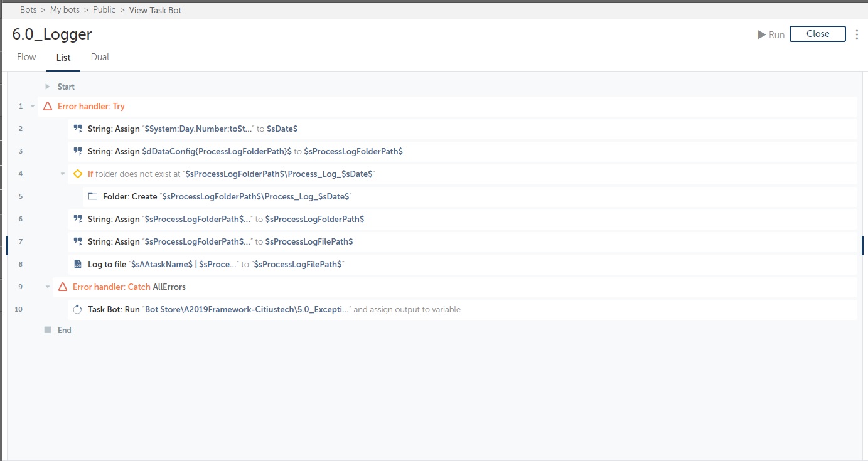Select the Error handler: Catch AllErrors action
The image size is (868, 461).
coord(129,287)
